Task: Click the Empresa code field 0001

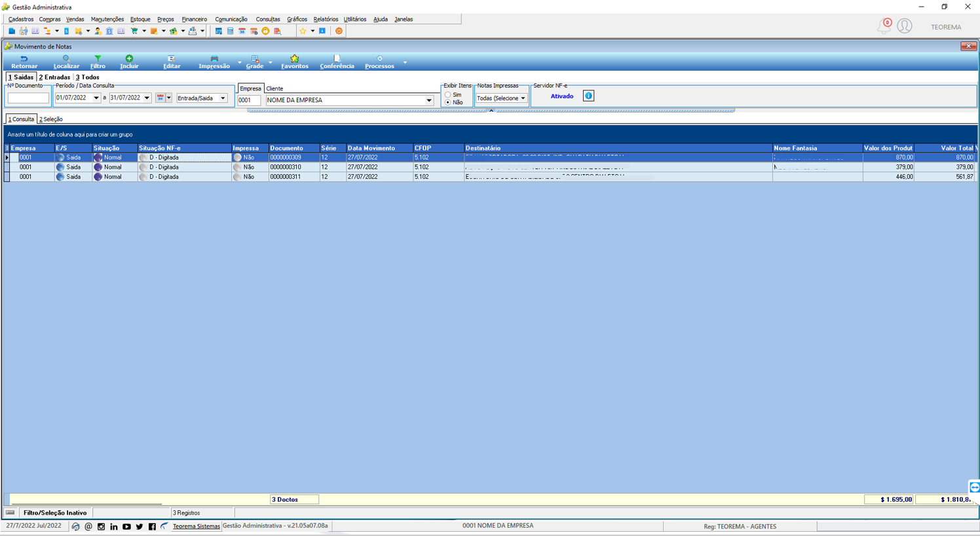Action: pyautogui.click(x=249, y=101)
